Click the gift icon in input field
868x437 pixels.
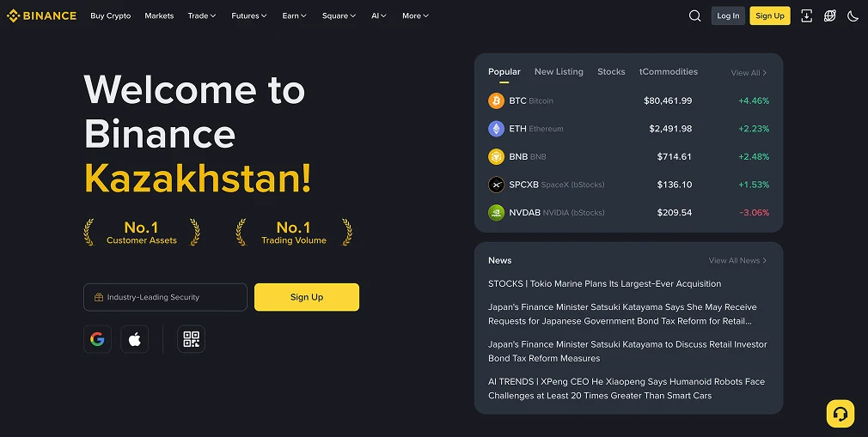(99, 297)
